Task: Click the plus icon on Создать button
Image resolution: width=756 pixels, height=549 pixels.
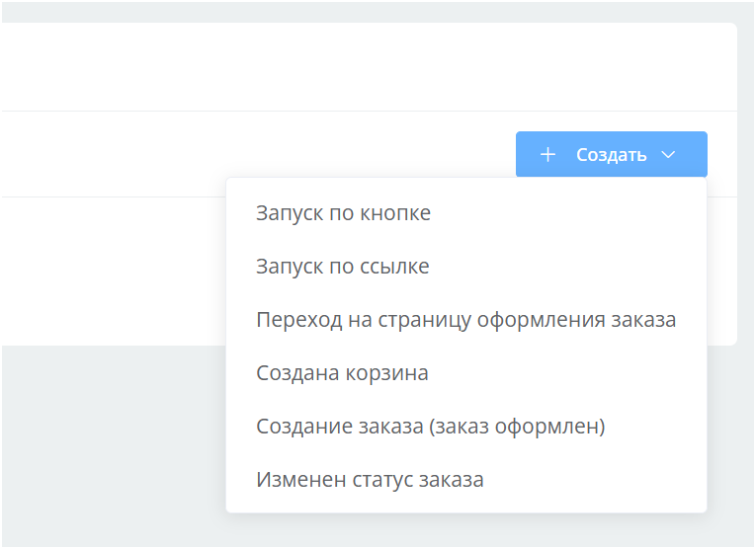Action: [547, 155]
